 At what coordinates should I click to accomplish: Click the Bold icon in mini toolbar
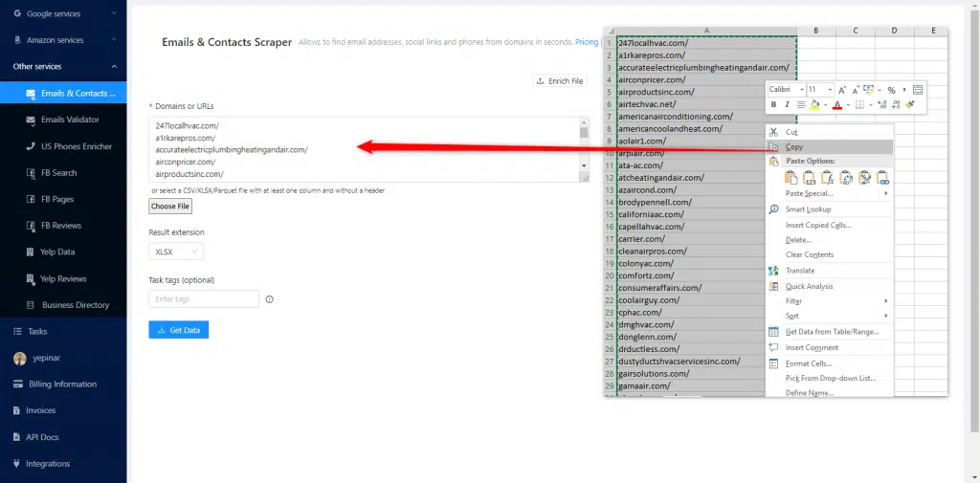click(x=774, y=104)
